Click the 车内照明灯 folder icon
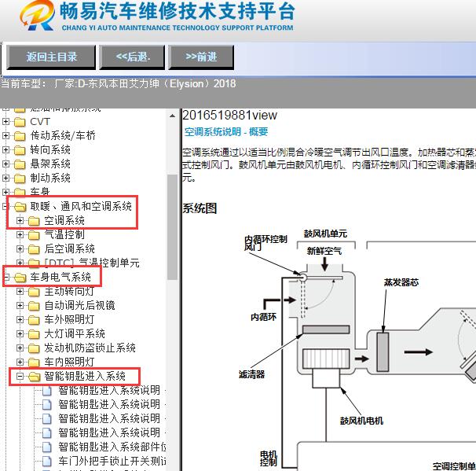The height and width of the screenshot is (471, 476). click(34, 362)
